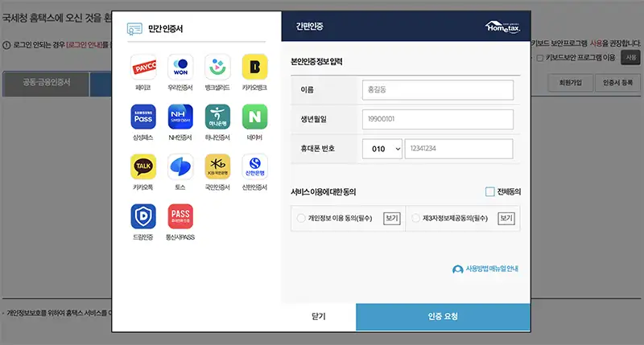Select the PAYCO certificate icon
The image size is (644, 345).
point(143,67)
